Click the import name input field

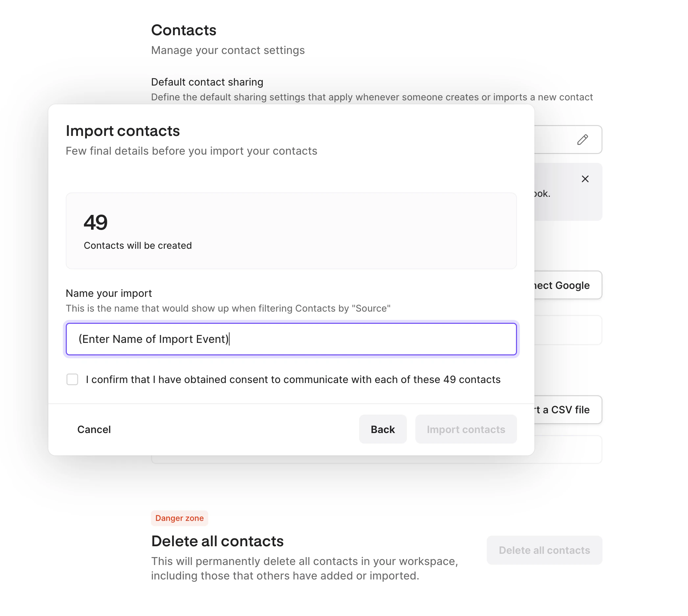click(x=291, y=339)
